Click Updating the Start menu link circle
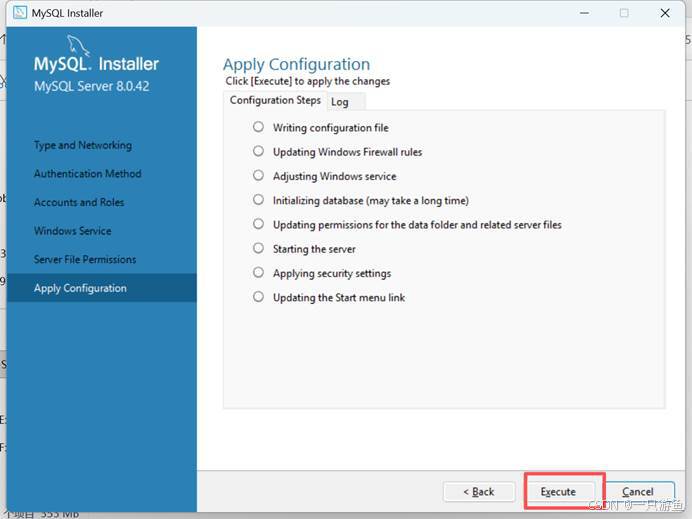 coord(258,297)
